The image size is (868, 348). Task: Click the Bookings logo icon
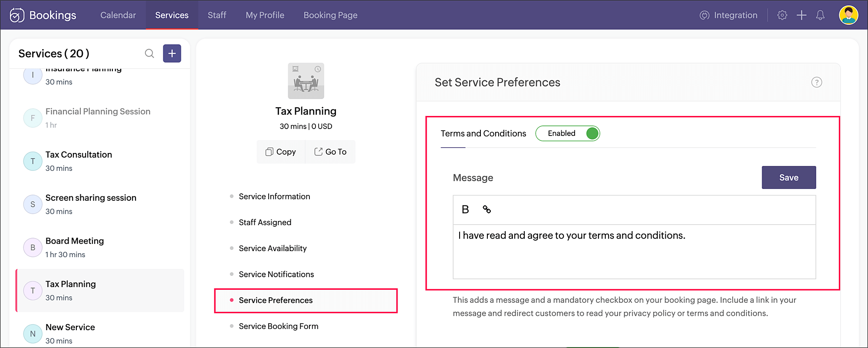17,15
